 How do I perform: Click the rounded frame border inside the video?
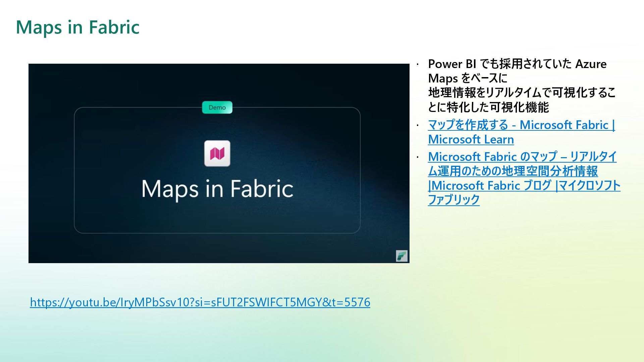click(74, 168)
